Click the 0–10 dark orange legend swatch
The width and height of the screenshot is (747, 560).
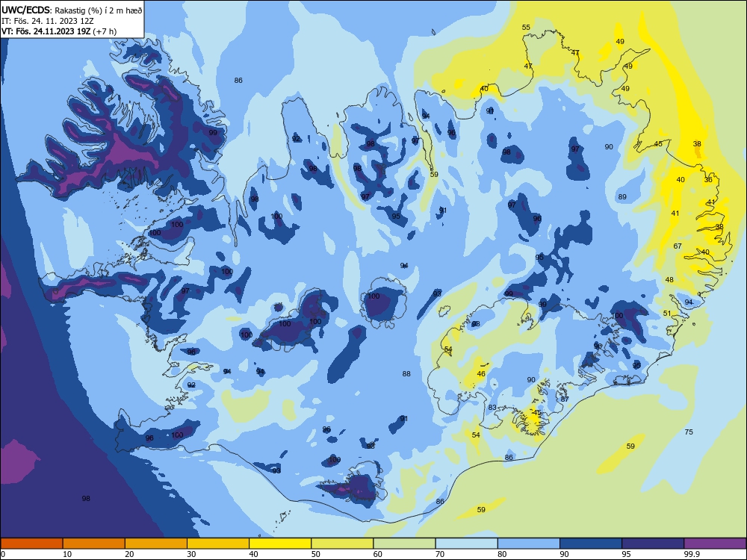(x=31, y=544)
